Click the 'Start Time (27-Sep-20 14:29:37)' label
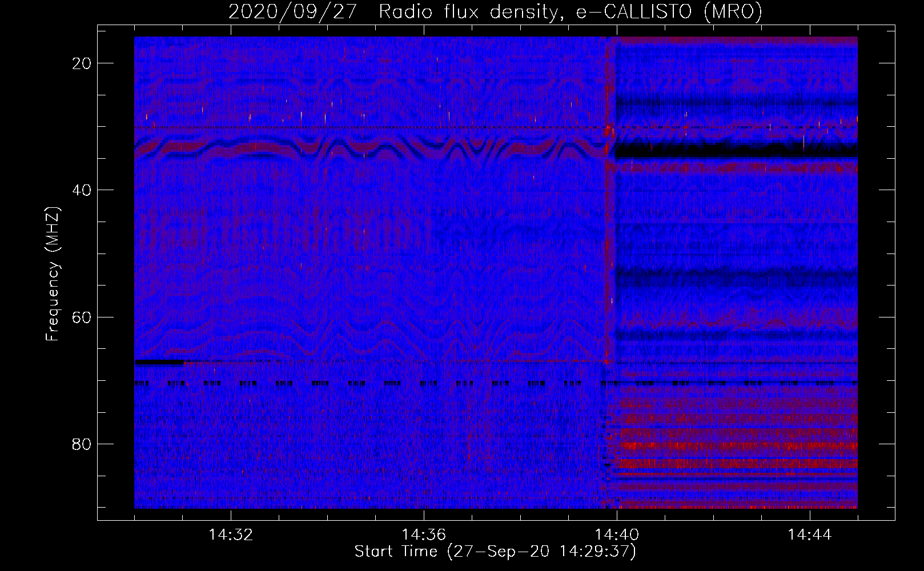924x571 pixels. [495, 552]
